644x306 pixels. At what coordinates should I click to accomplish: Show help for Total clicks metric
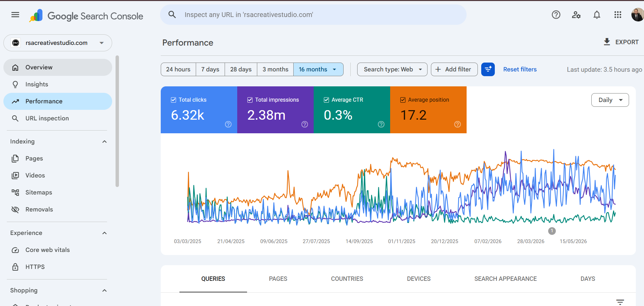click(x=228, y=124)
